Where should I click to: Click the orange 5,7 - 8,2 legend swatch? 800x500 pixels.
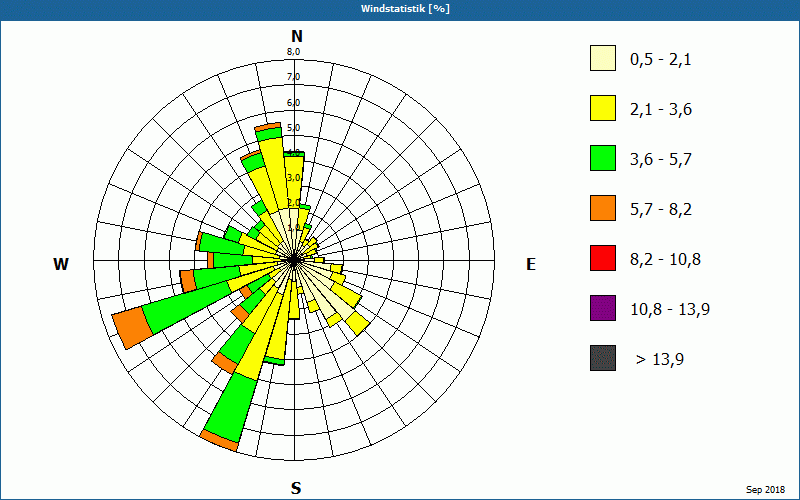tap(603, 208)
